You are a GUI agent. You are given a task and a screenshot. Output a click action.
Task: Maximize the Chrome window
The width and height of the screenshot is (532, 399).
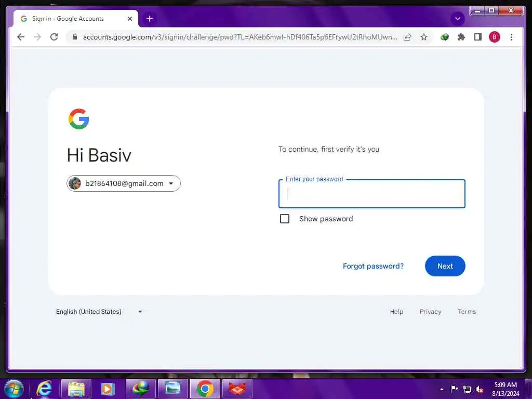pos(491,11)
